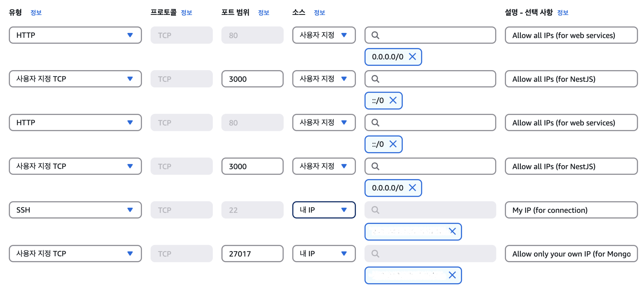Viewport: 644px width, 292px height.
Task: Expand 내 IP source dropdown for SSH rule
Action: [324, 210]
